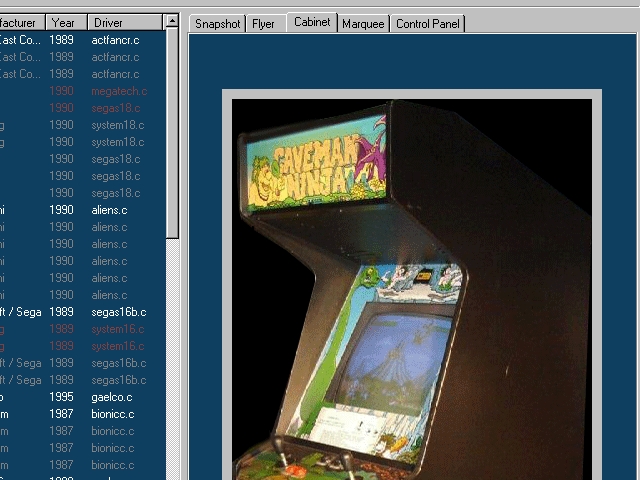
Task: Click the 1995 year cell
Action: coord(61,397)
